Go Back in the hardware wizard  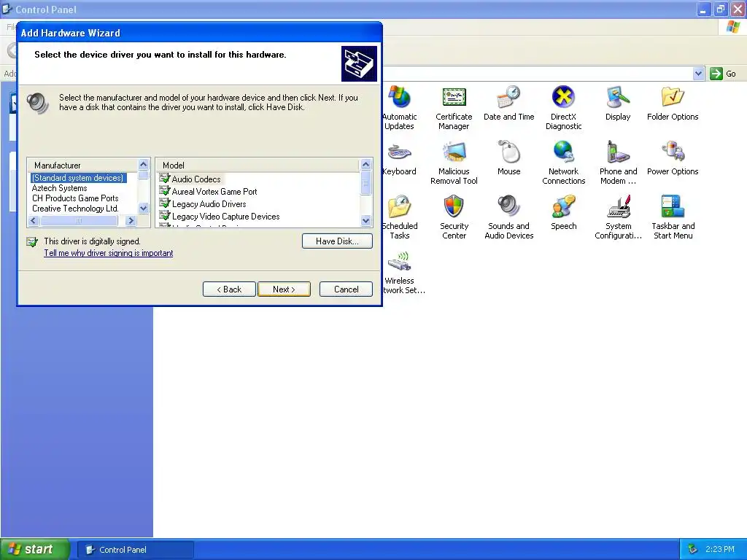tap(229, 289)
